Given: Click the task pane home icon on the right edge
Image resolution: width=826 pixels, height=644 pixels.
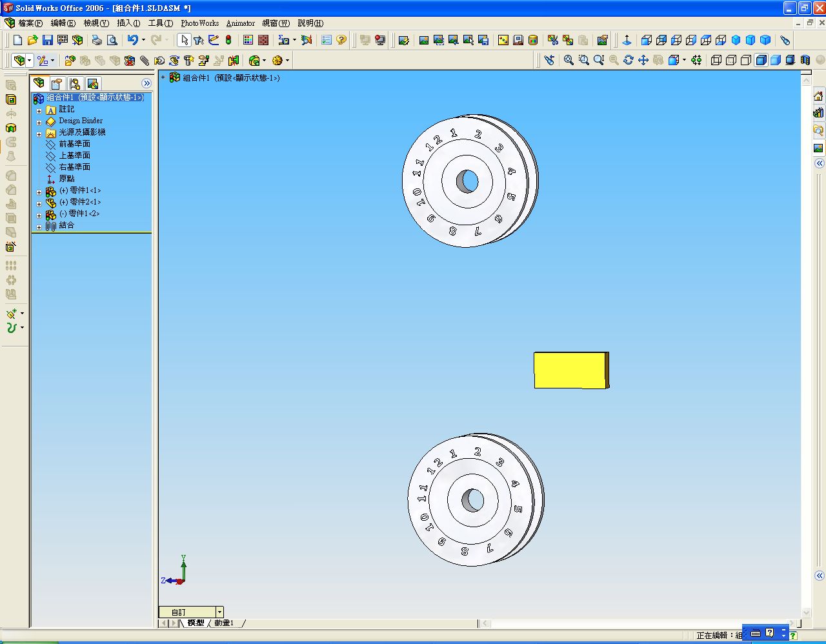Looking at the screenshot, I should point(818,96).
